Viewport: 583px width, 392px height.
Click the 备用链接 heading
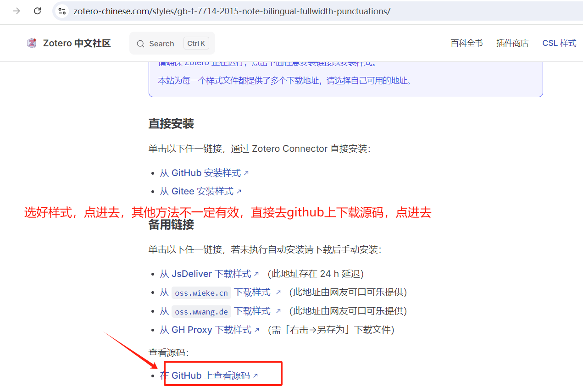171,225
